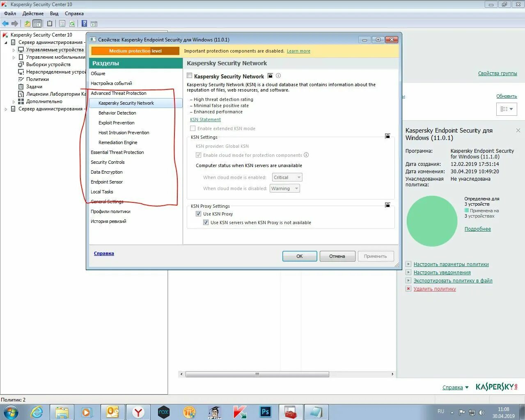Click the Отмена button

(337, 256)
